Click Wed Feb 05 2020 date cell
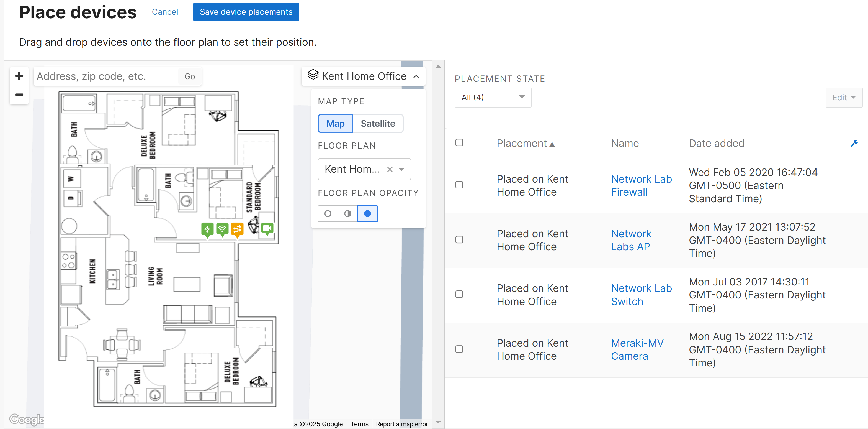 [x=753, y=185]
